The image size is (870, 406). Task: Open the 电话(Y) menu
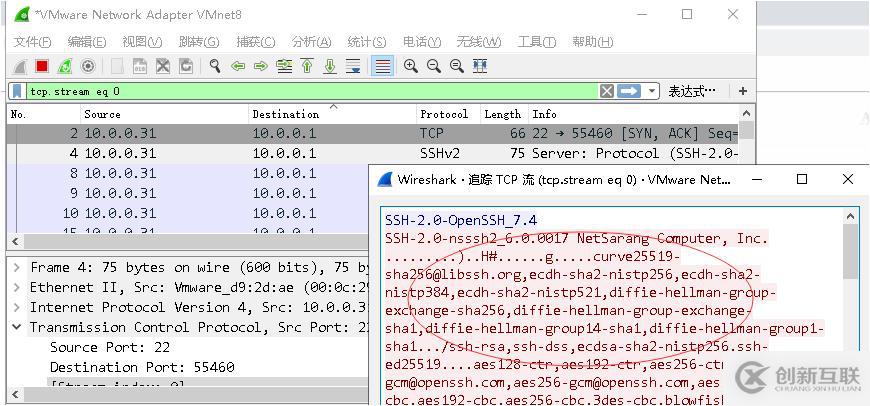pos(422,42)
